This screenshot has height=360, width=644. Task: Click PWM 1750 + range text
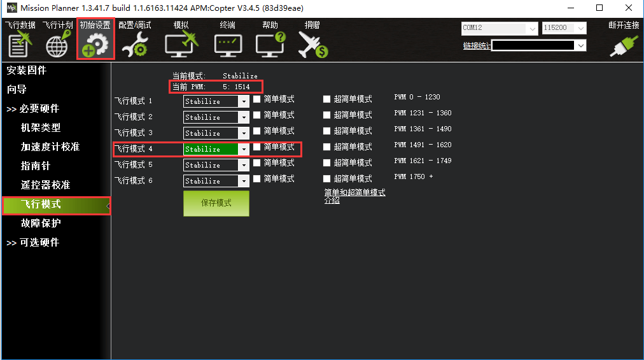pos(414,176)
